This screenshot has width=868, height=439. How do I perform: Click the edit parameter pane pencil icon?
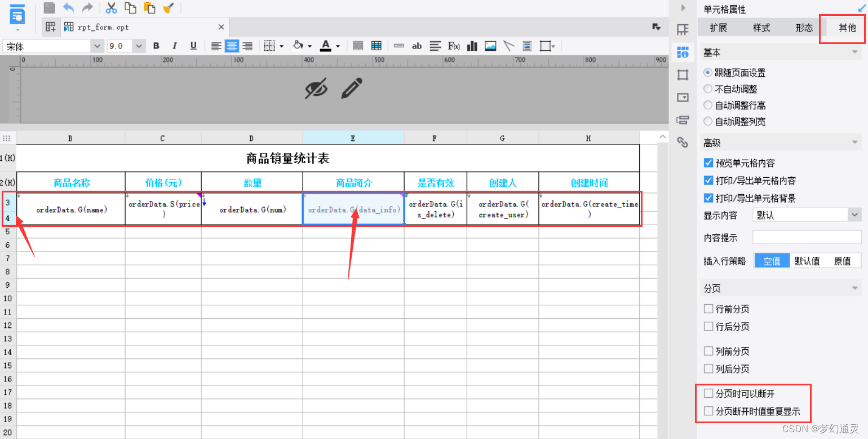[351, 89]
